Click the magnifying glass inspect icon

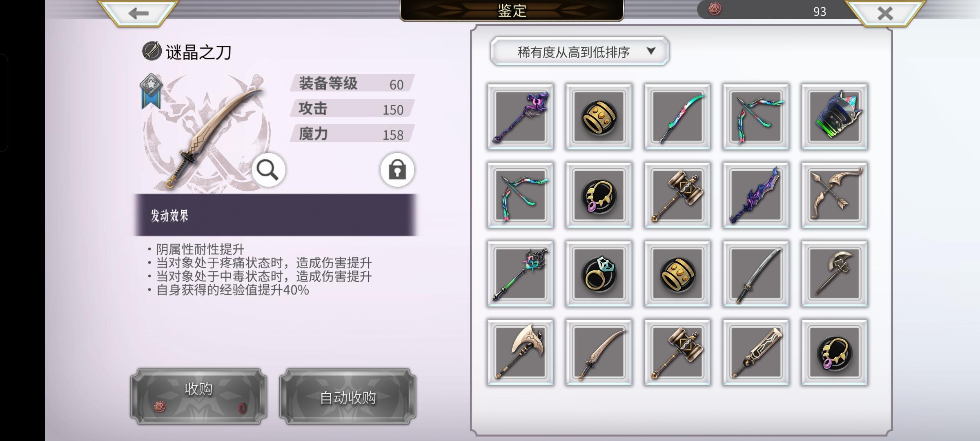(x=268, y=170)
